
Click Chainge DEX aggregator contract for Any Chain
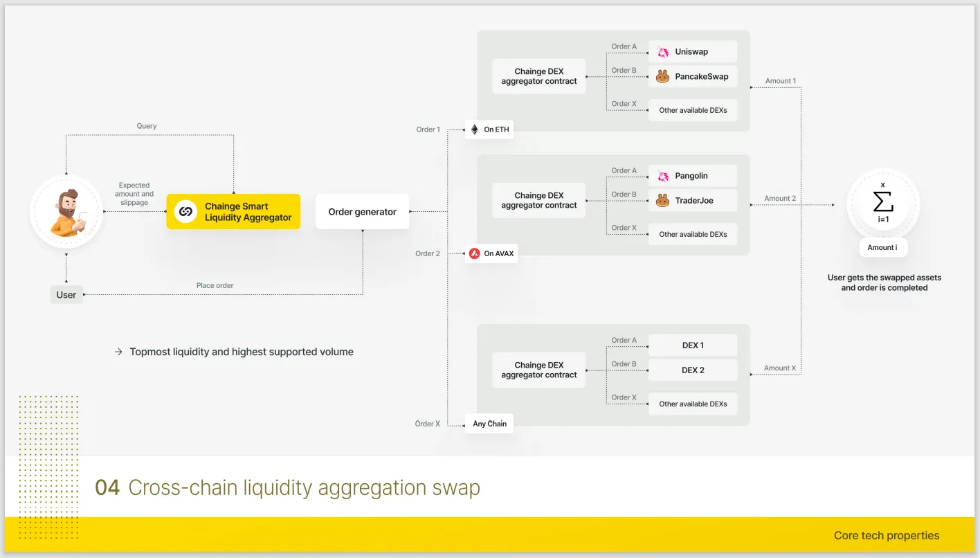539,370
